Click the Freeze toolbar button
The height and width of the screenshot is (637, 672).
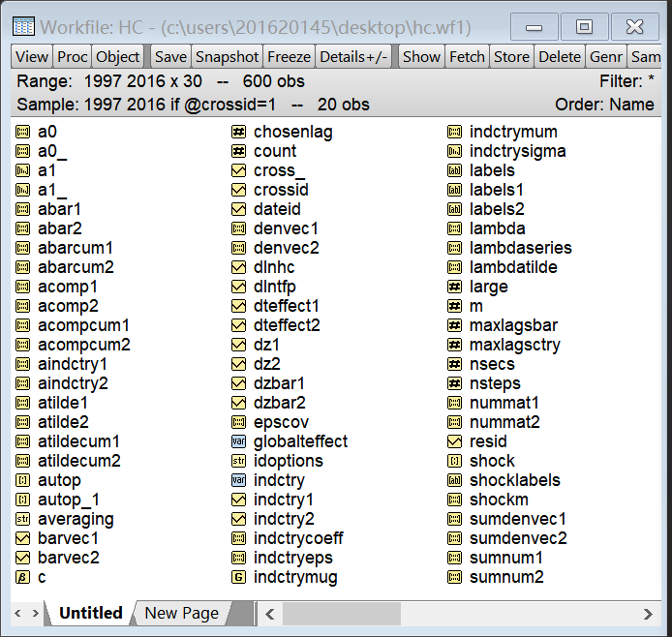289,57
